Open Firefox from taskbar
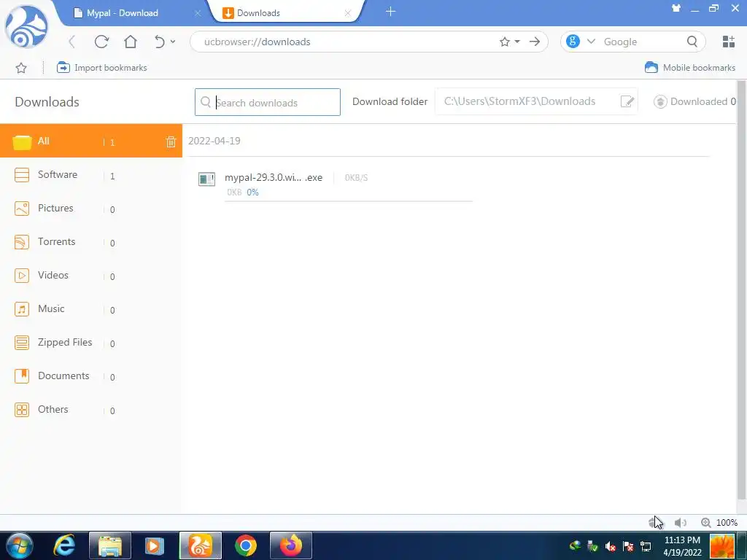The image size is (747, 560). pyautogui.click(x=291, y=545)
